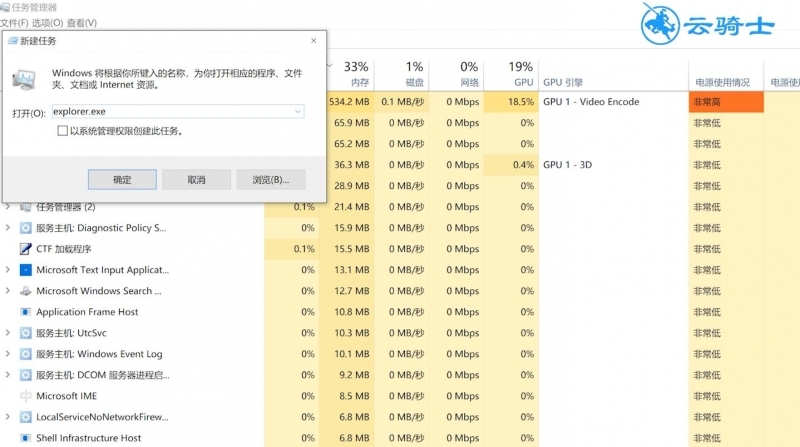This screenshot has width=800, height=447.
Task: Click the 534.2 MB memory cell
Action: [x=349, y=102]
